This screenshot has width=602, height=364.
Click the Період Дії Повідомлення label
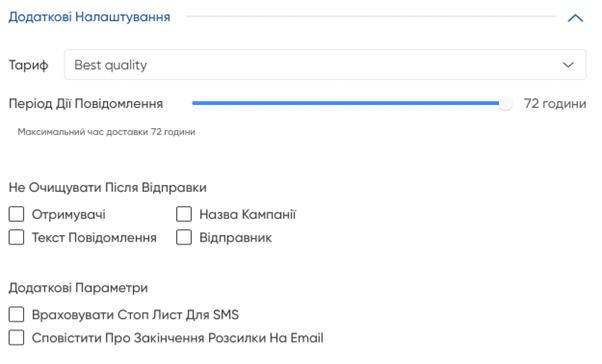[86, 103]
